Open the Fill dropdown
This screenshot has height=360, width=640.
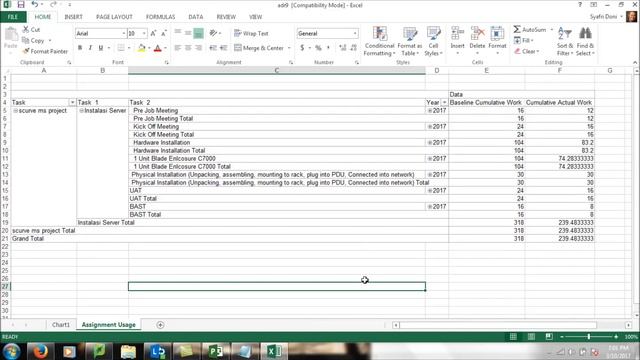524,40
